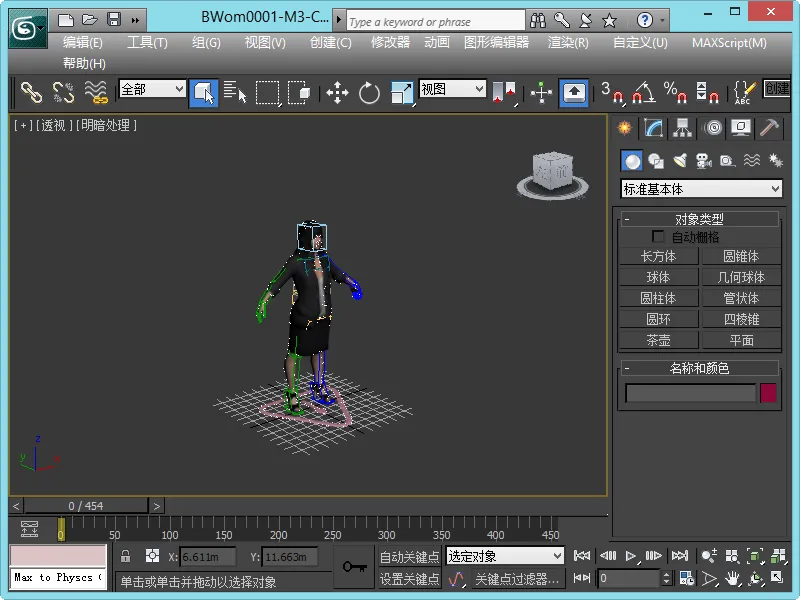
Task: Toggle 自动关键点 auto key mode
Action: pyautogui.click(x=409, y=556)
